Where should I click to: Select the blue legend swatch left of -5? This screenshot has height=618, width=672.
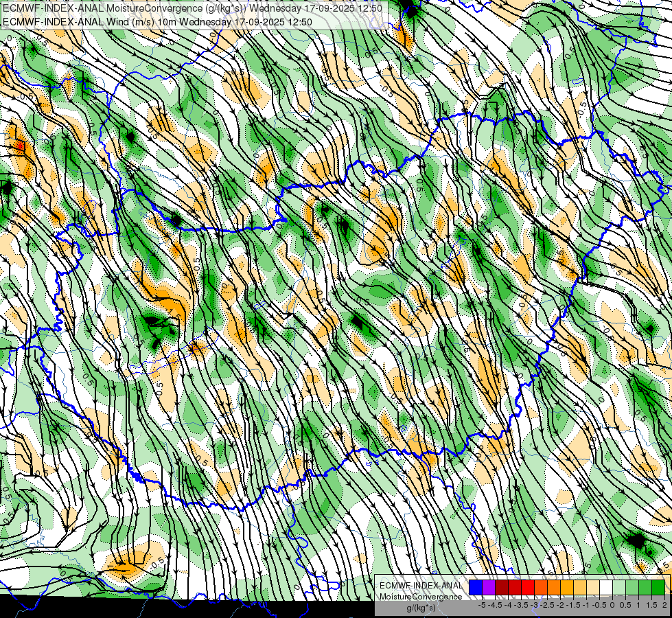click(476, 587)
